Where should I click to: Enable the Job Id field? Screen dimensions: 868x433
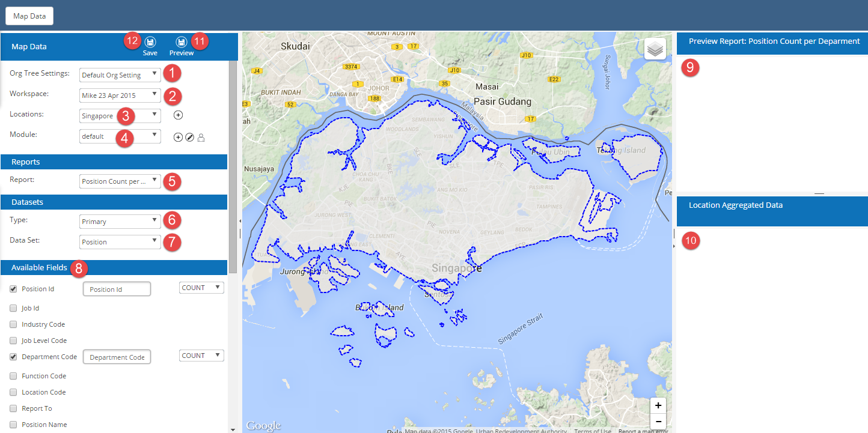[x=13, y=308]
